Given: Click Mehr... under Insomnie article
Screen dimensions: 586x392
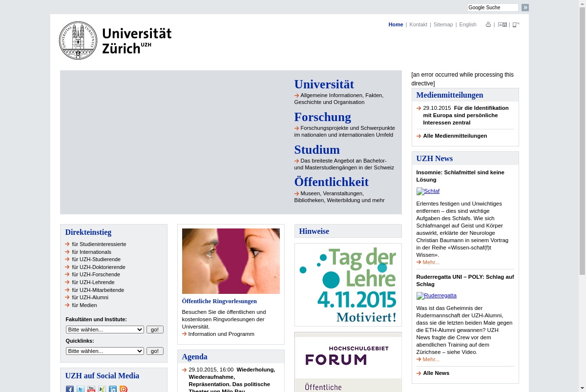Looking at the screenshot, I should 431,262.
